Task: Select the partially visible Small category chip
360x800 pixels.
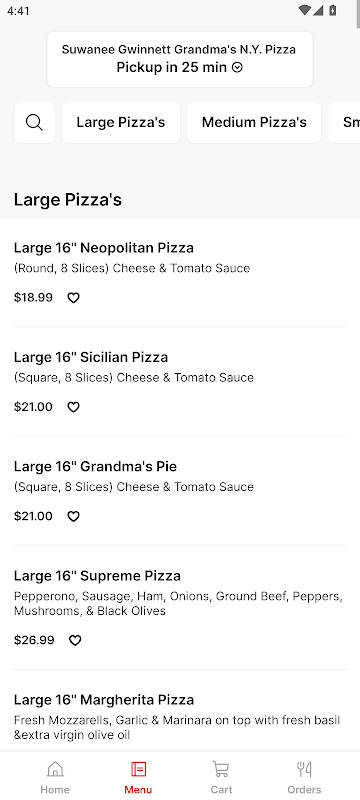Action: [x=345, y=122]
